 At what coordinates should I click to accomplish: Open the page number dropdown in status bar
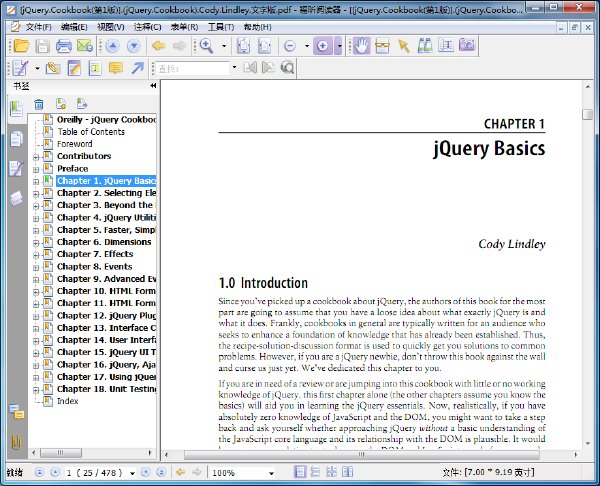point(132,473)
